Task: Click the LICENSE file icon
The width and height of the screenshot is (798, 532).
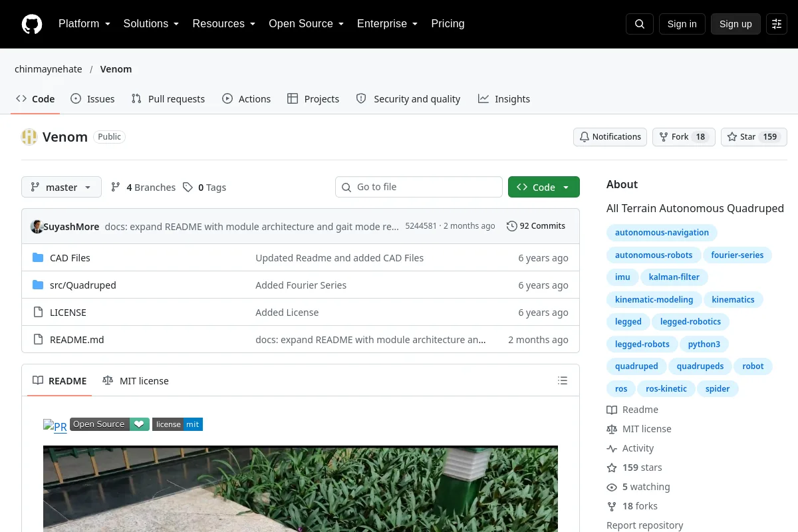Action: 38,313
